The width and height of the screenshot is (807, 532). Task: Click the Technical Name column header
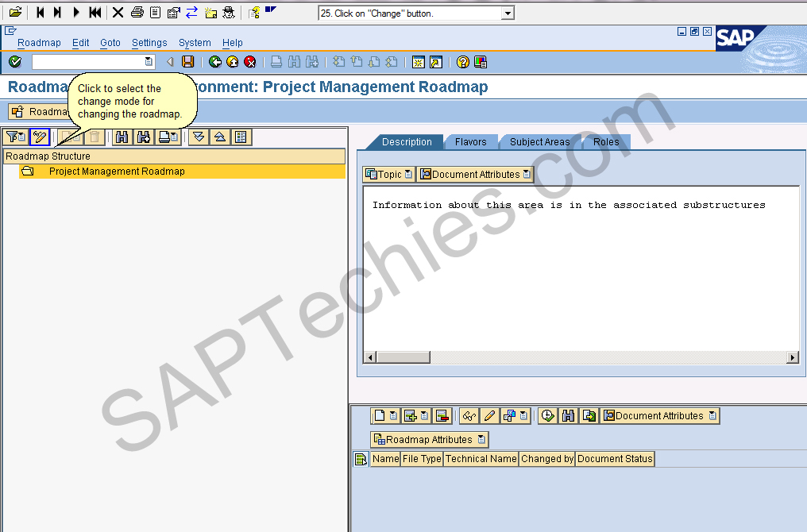pos(481,459)
